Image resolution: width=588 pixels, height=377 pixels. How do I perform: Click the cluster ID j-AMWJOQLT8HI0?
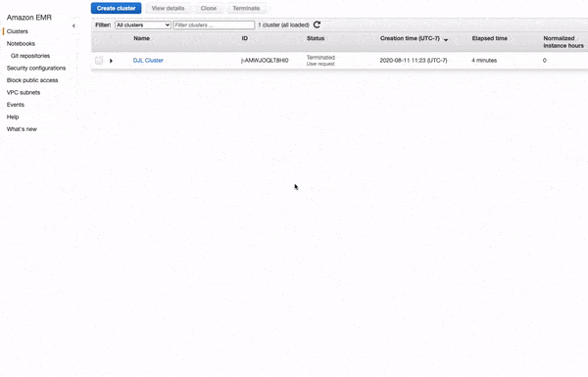265,61
